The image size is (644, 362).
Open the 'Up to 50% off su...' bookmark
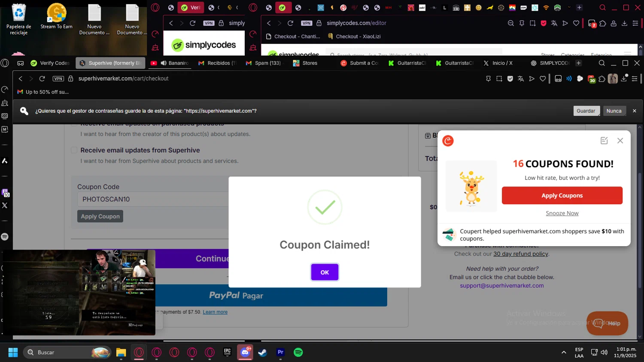click(43, 92)
